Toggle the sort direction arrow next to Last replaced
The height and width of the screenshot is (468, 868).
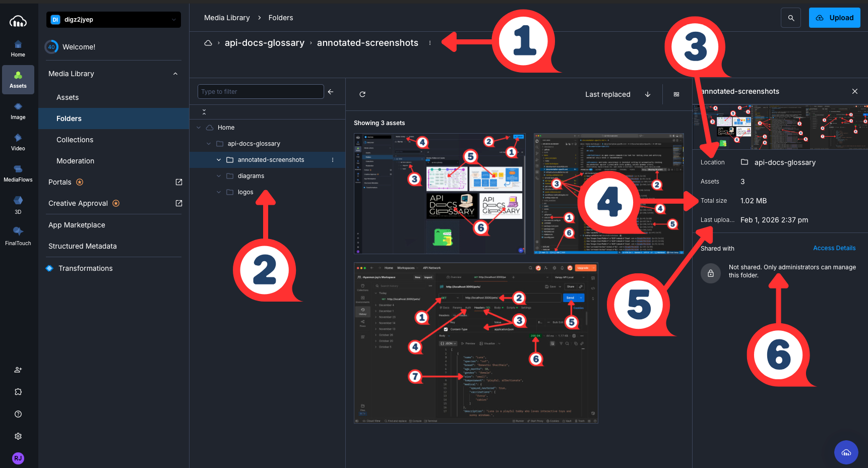tap(647, 94)
